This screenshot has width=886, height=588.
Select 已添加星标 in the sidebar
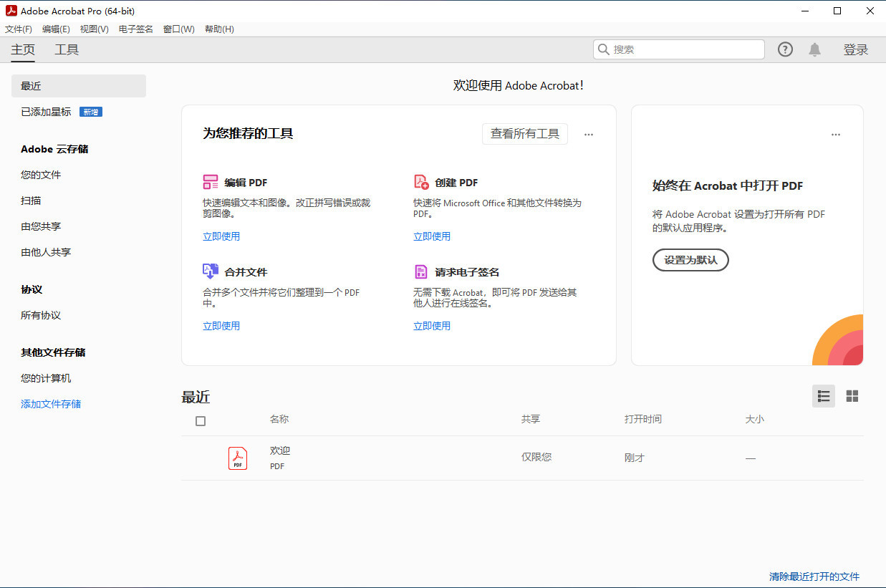pos(45,111)
